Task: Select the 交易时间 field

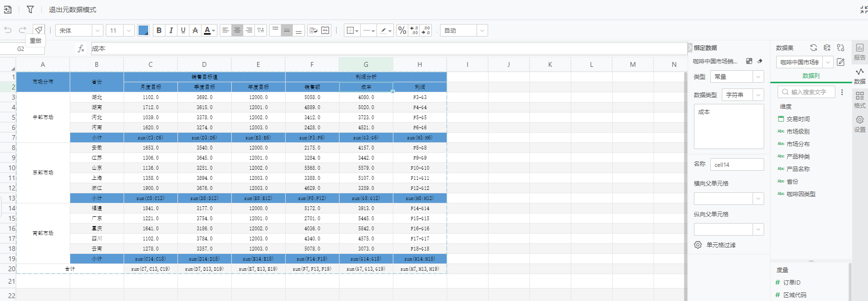Action: tap(794, 119)
